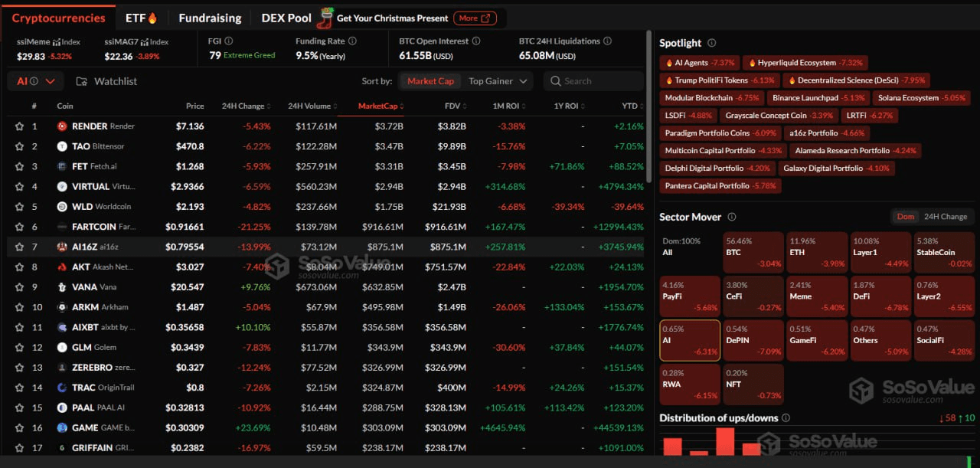Toggle favorite star for VIRTUAL
980x468 pixels.
19,187
